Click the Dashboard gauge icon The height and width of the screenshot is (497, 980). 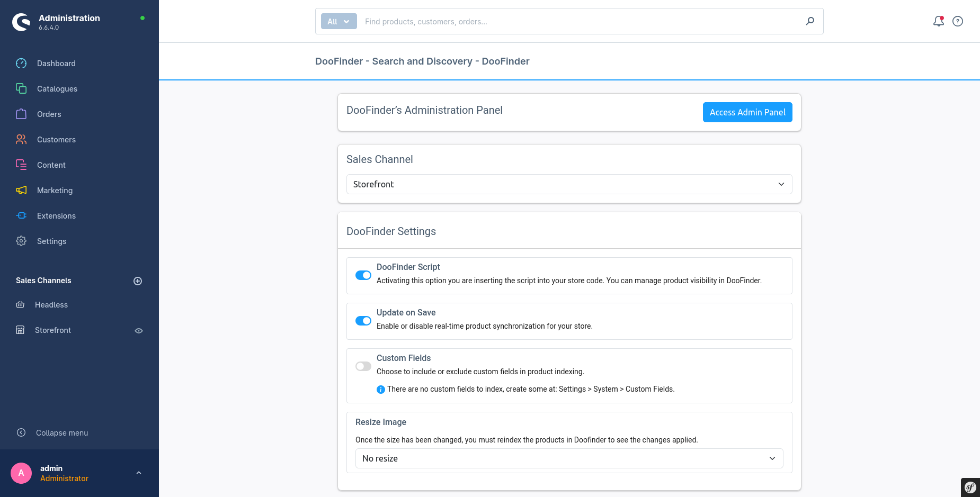[21, 64]
